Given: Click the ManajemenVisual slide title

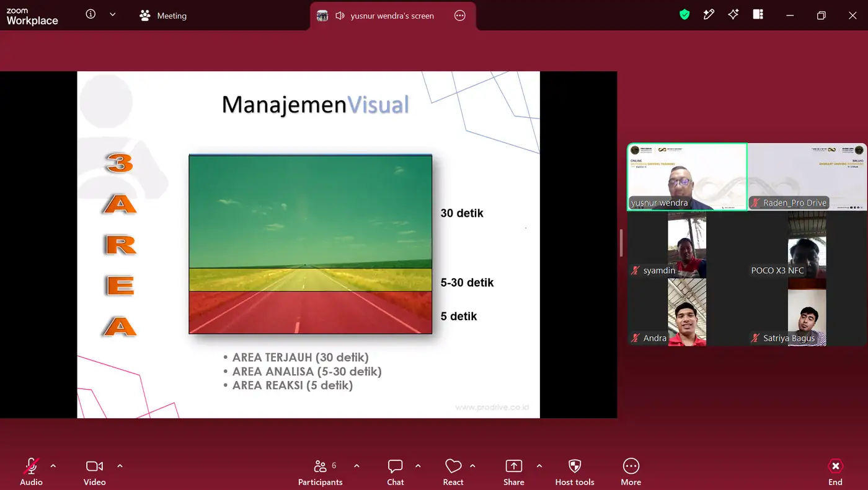Looking at the screenshot, I should coord(316,104).
